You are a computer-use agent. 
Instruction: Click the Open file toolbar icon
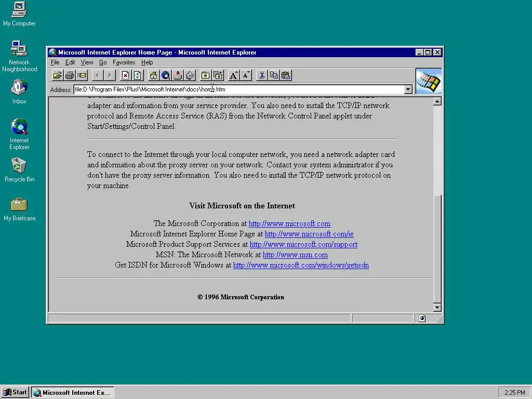point(57,75)
